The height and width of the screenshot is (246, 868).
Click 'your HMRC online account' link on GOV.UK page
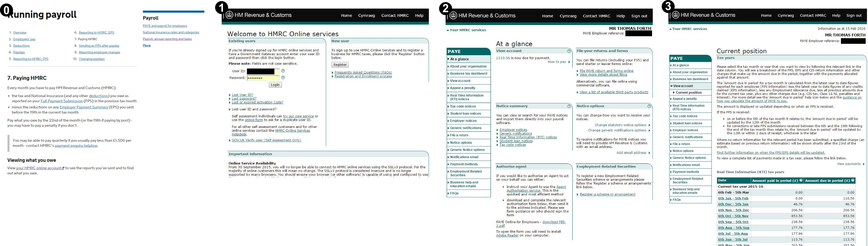pos(40,168)
